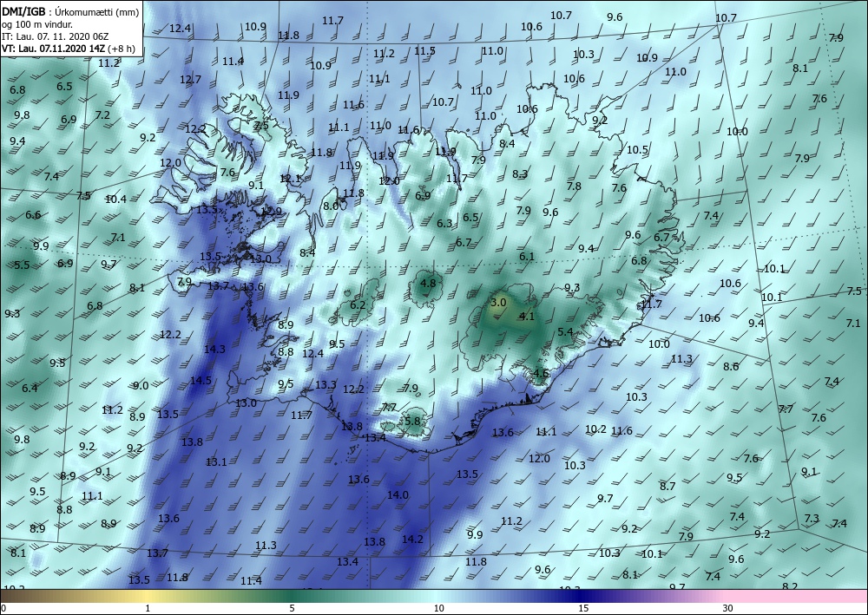868x615 pixels.
Task: Click the 10.5 value on the map
Action: pyautogui.click(x=637, y=149)
